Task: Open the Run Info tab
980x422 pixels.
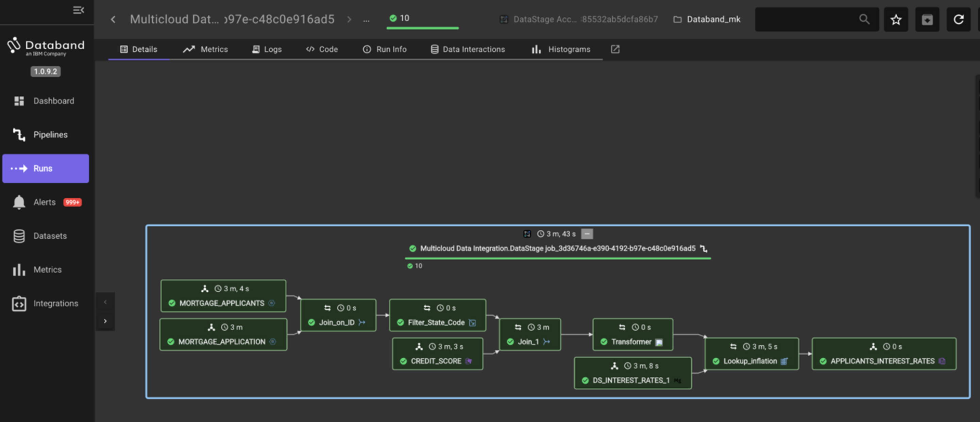Action: [x=385, y=49]
